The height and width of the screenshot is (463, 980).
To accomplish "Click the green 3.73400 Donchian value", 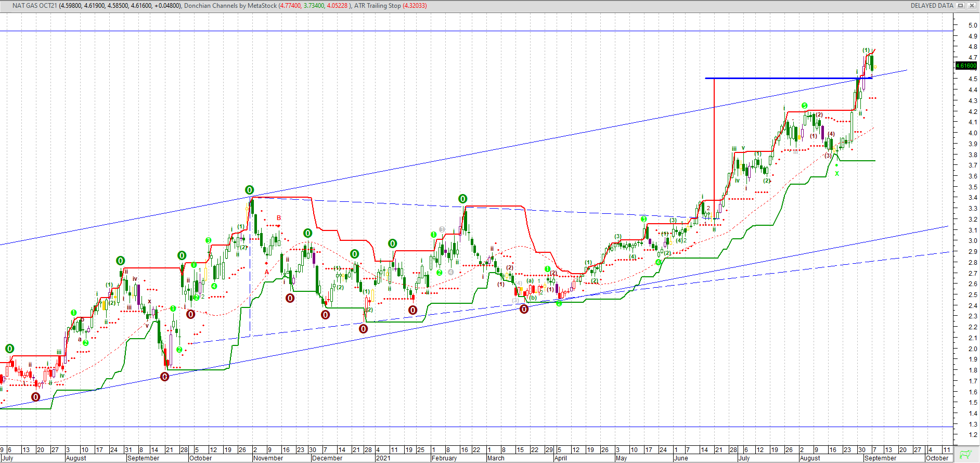I will tap(314, 6).
